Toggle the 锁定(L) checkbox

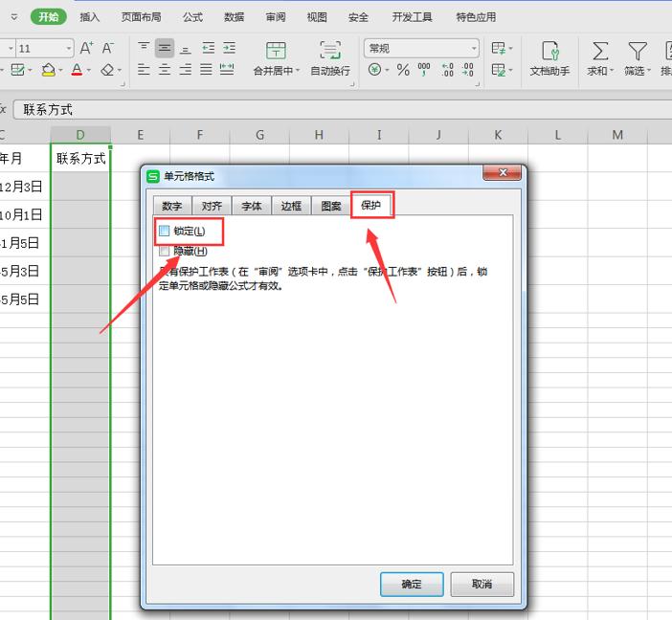(165, 232)
